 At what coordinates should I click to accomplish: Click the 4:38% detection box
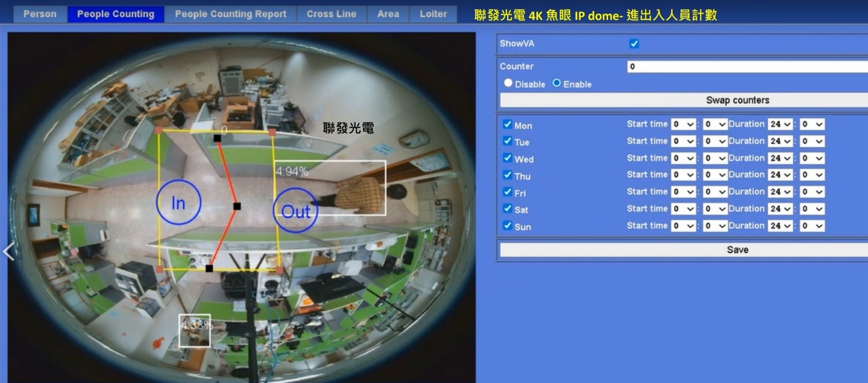click(195, 330)
